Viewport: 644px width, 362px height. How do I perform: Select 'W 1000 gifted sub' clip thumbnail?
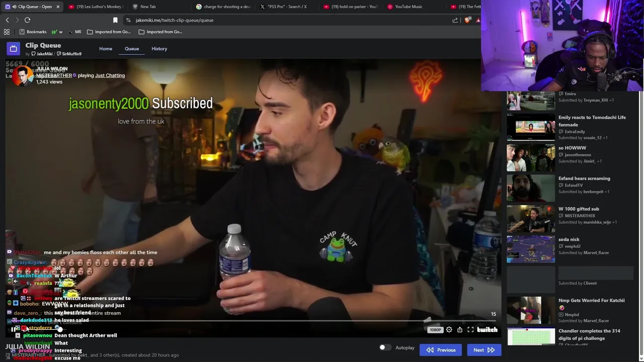(531, 219)
